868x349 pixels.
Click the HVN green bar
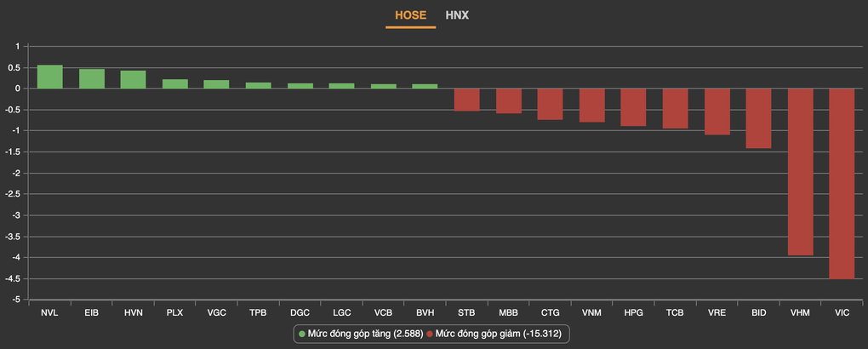133,79
